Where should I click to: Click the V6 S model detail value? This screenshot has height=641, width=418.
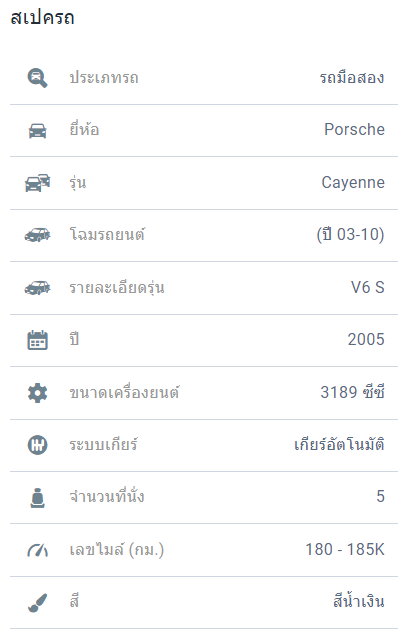[368, 287]
